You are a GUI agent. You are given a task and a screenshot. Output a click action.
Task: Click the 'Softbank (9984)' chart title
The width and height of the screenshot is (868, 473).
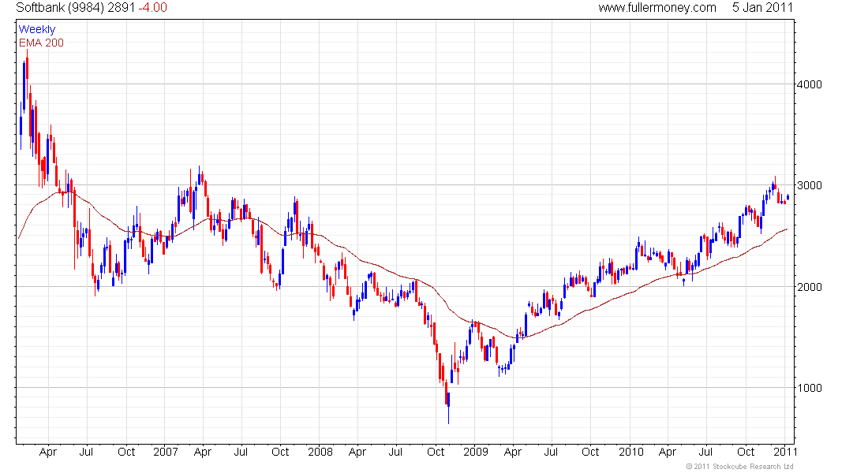(60, 8)
